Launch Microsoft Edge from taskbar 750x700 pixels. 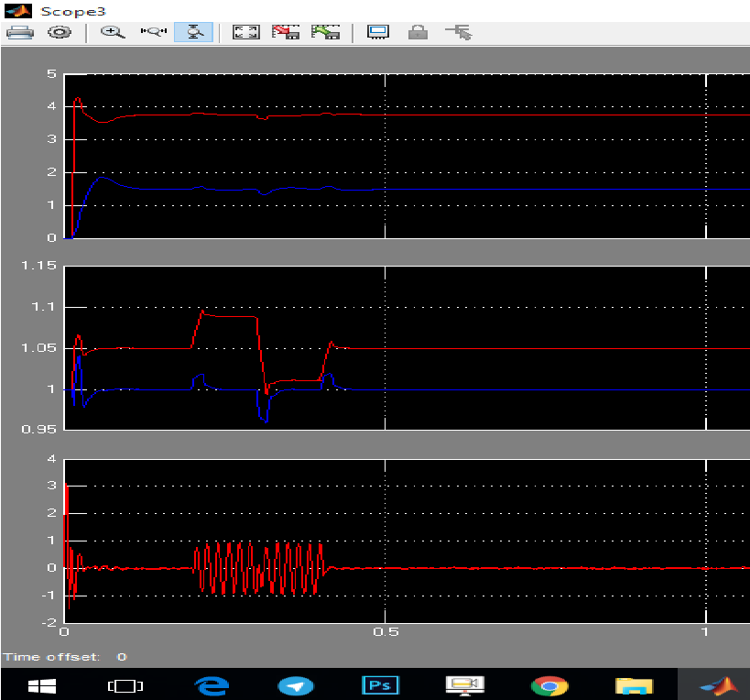(210, 684)
